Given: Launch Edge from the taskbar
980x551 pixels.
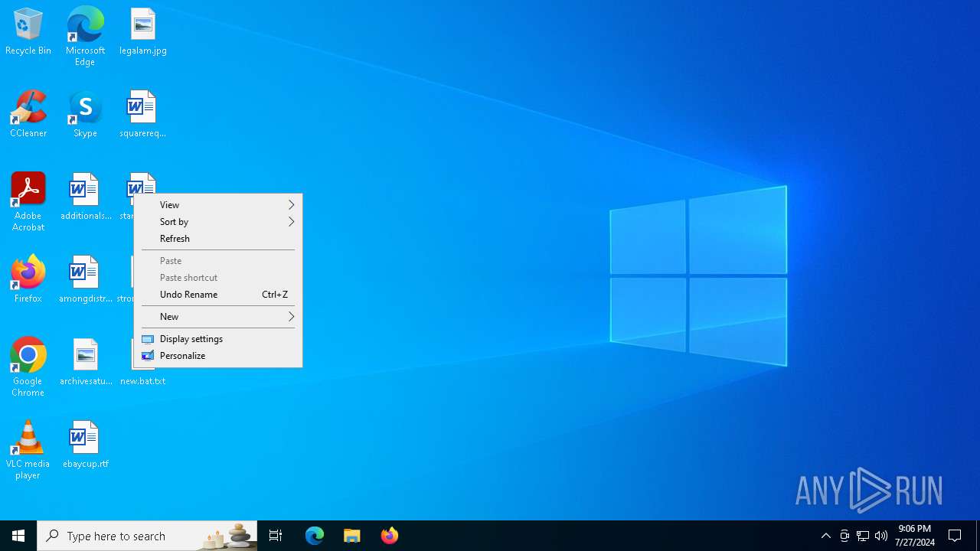Looking at the screenshot, I should tap(315, 536).
